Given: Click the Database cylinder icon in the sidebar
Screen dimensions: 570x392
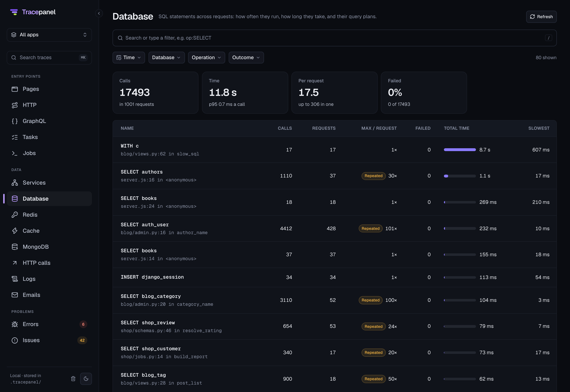Looking at the screenshot, I should click(15, 199).
